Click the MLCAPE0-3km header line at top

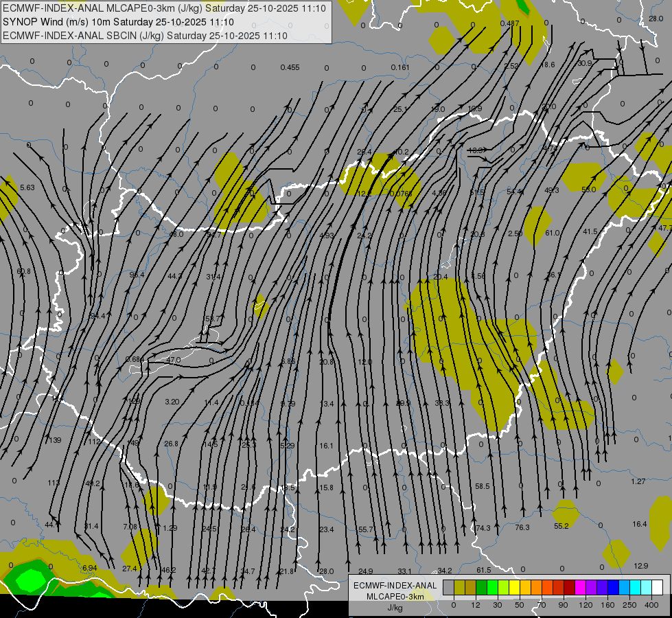pyautogui.click(x=165, y=8)
